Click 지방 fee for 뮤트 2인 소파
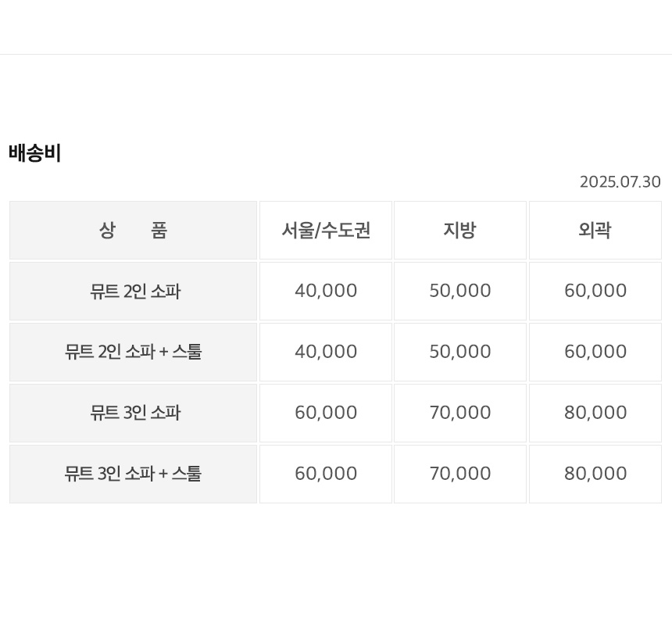 pos(460,292)
